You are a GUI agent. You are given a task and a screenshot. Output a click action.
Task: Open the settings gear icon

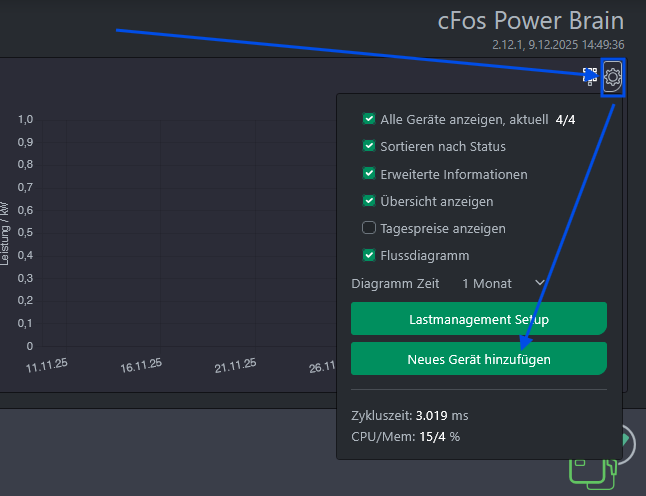(x=613, y=77)
